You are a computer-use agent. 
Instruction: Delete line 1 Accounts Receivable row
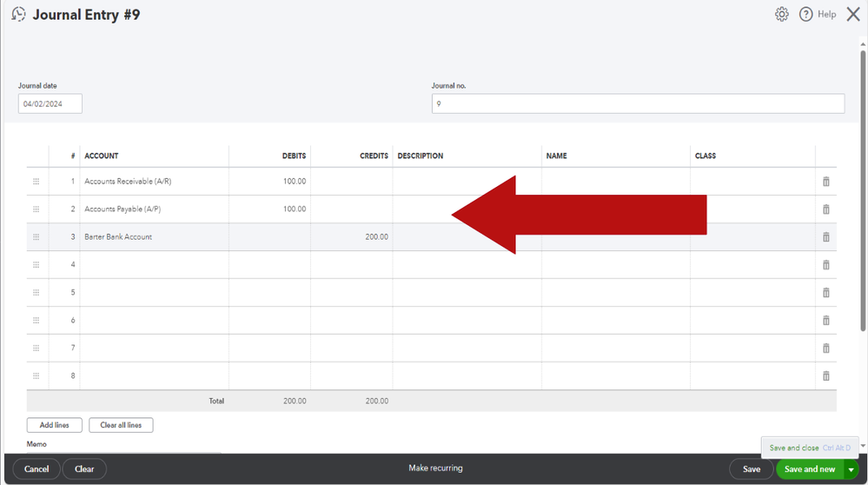(825, 182)
